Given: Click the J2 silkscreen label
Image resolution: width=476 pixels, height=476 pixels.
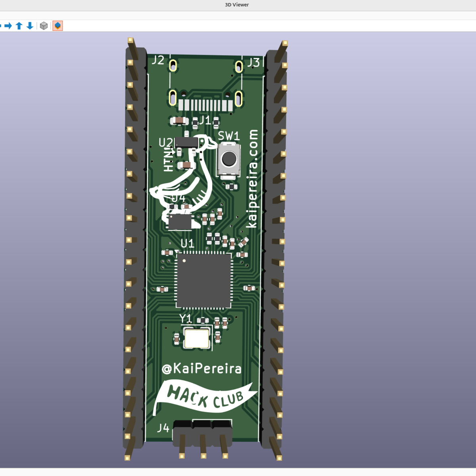Looking at the screenshot, I should [x=158, y=60].
